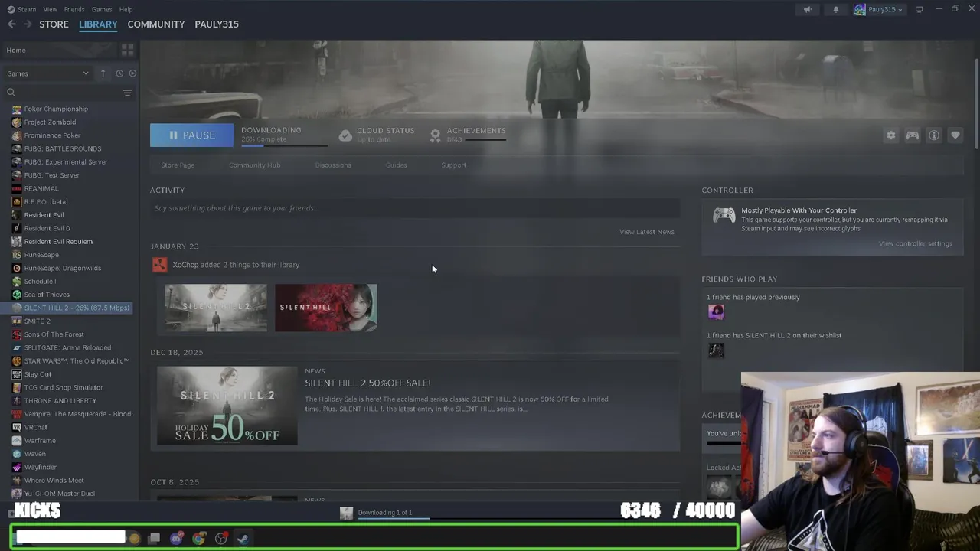The image size is (980, 551).
Task: Open Google Chrome from the taskbar
Action: click(x=199, y=538)
